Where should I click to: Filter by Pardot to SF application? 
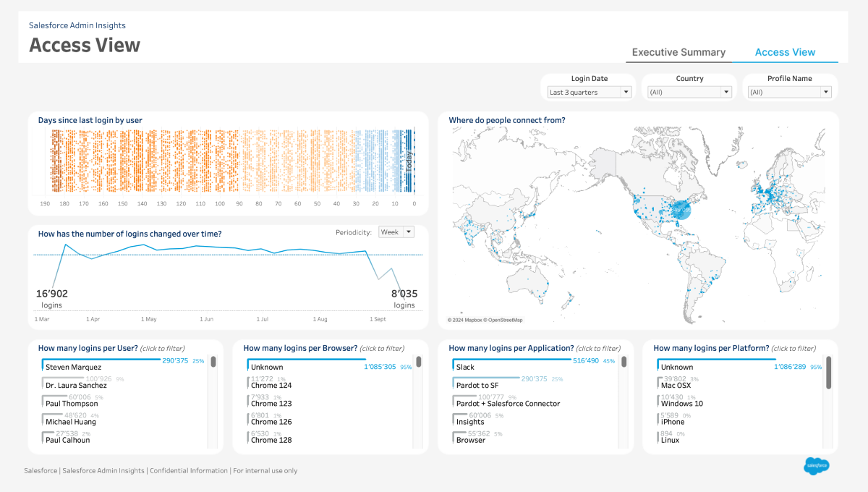pyautogui.click(x=477, y=385)
